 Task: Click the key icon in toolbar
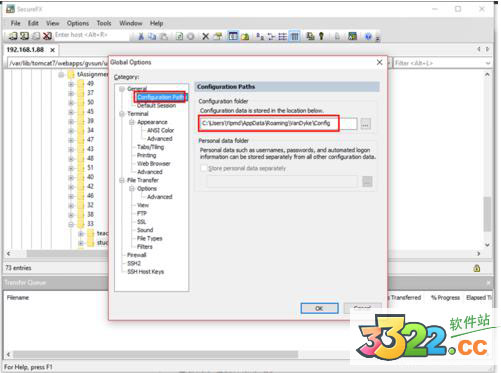coord(321,36)
